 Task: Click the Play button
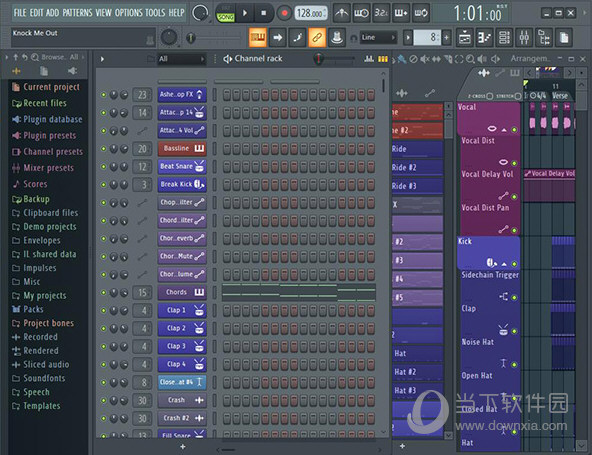click(245, 13)
